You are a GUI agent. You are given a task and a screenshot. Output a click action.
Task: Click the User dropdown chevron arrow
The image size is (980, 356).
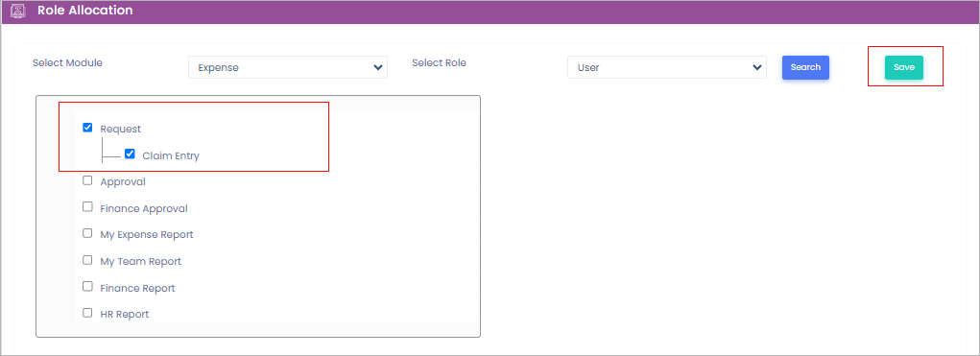point(757,67)
